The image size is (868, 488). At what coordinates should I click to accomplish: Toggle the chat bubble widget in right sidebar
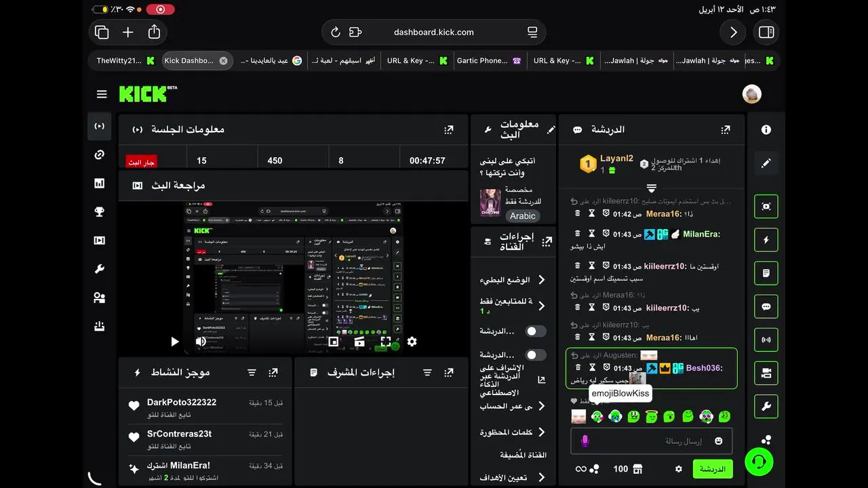(x=766, y=306)
